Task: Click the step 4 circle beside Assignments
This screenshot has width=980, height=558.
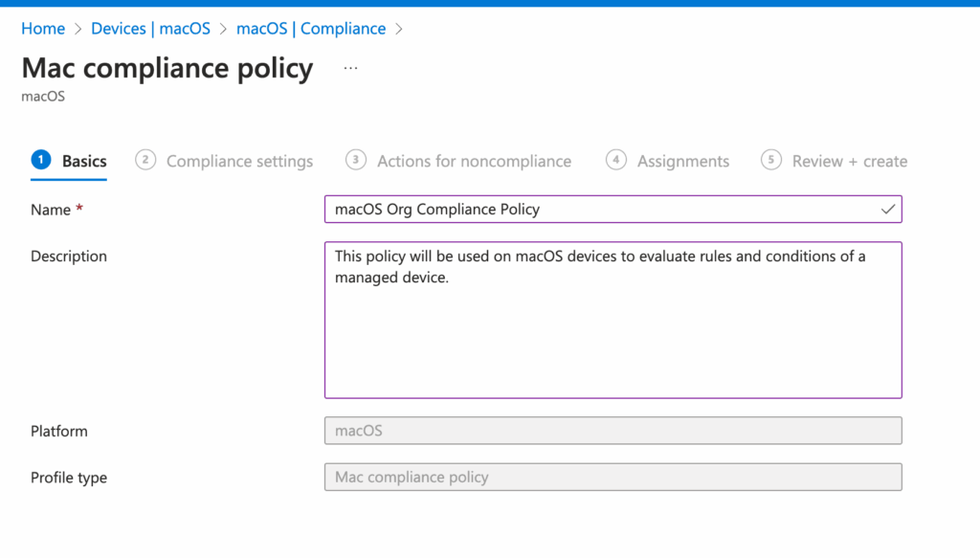Action: (x=616, y=161)
